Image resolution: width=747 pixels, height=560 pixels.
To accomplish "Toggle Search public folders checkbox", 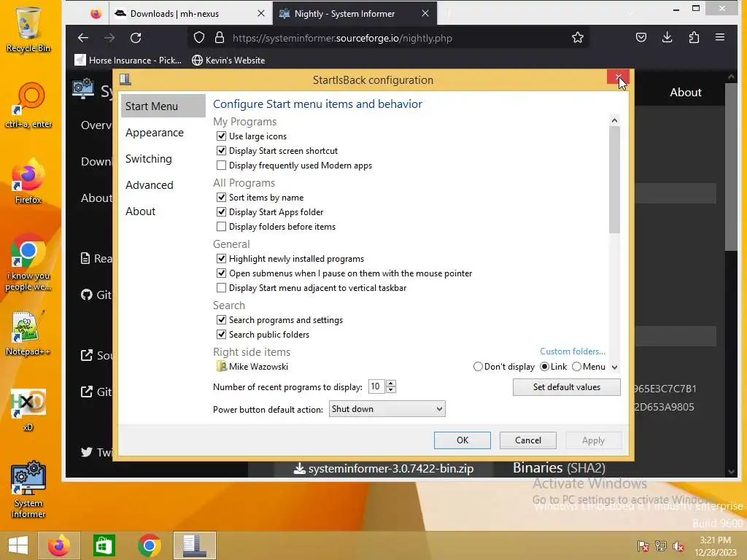I will 221,334.
